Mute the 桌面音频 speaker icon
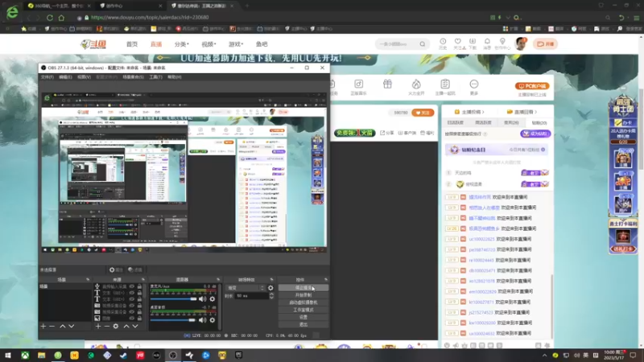 click(x=203, y=319)
